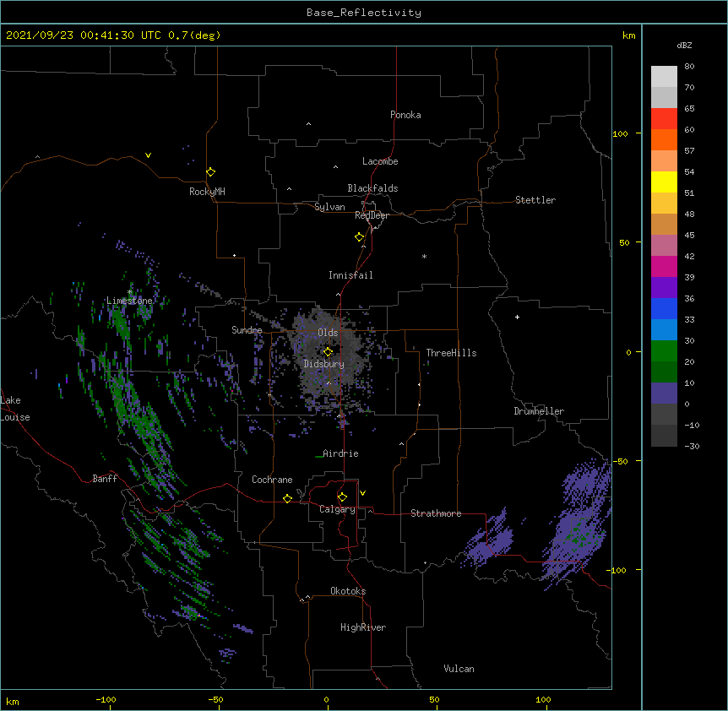Click the 54 dBZ yellow color swatch
The width and height of the screenshot is (728, 711).
(664, 182)
